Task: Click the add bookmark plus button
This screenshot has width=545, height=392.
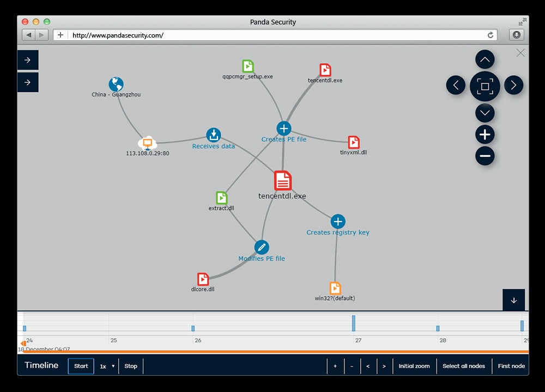Action: pyautogui.click(x=60, y=35)
